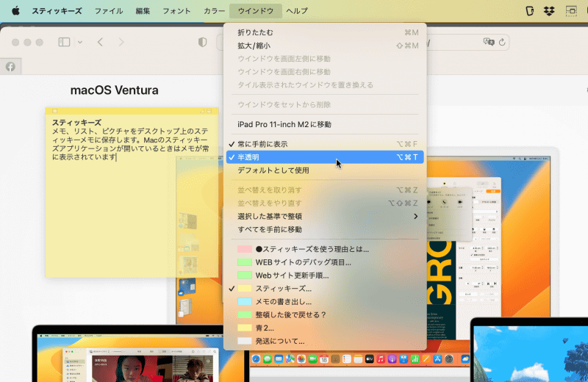The height and width of the screenshot is (382, 588).
Task: Open the スティッキーズ app menu
Action: [57, 11]
